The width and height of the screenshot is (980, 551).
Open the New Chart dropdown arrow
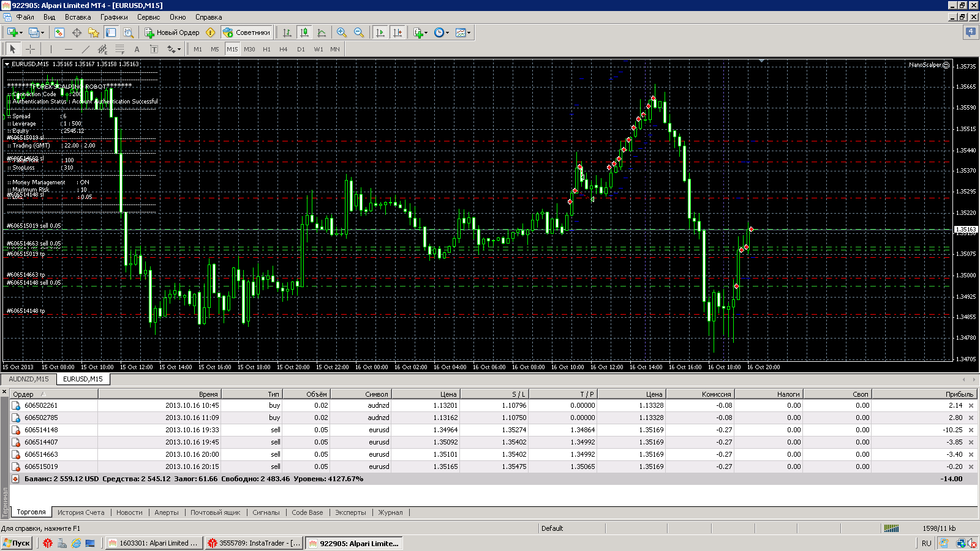[21, 32]
